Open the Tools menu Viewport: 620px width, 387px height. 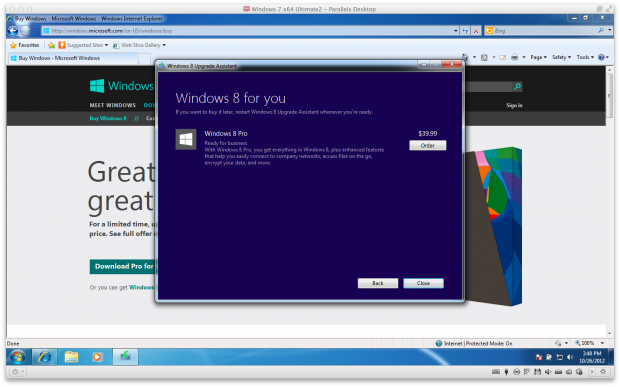coord(585,57)
